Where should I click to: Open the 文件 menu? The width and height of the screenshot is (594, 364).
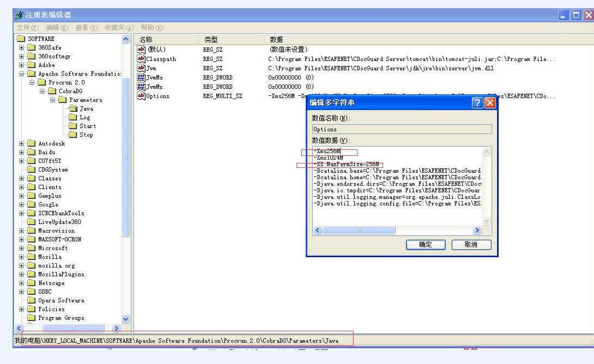coord(27,28)
